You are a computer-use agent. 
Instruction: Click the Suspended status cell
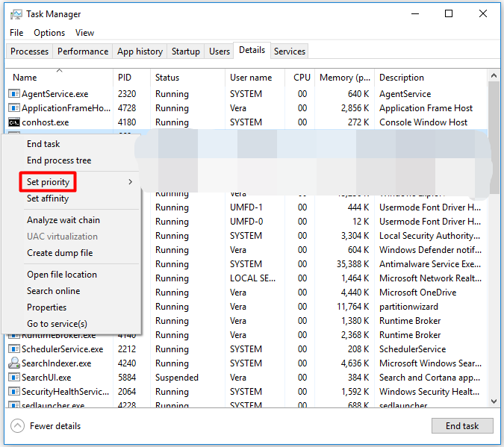pos(177,378)
